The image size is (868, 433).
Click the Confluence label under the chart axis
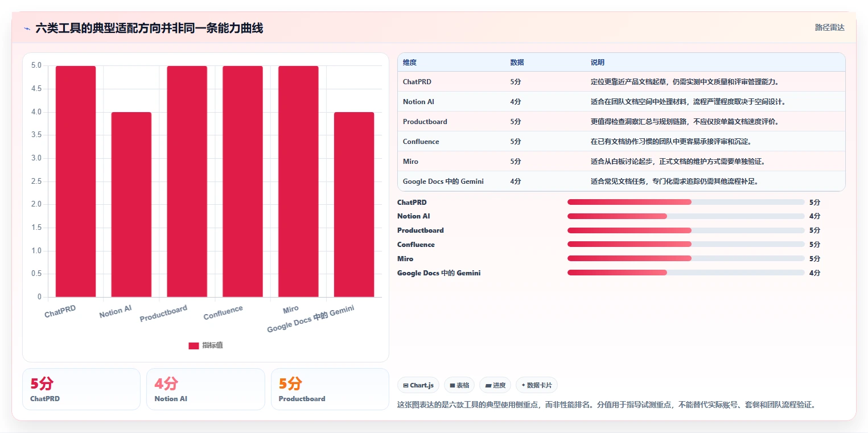coord(223,313)
